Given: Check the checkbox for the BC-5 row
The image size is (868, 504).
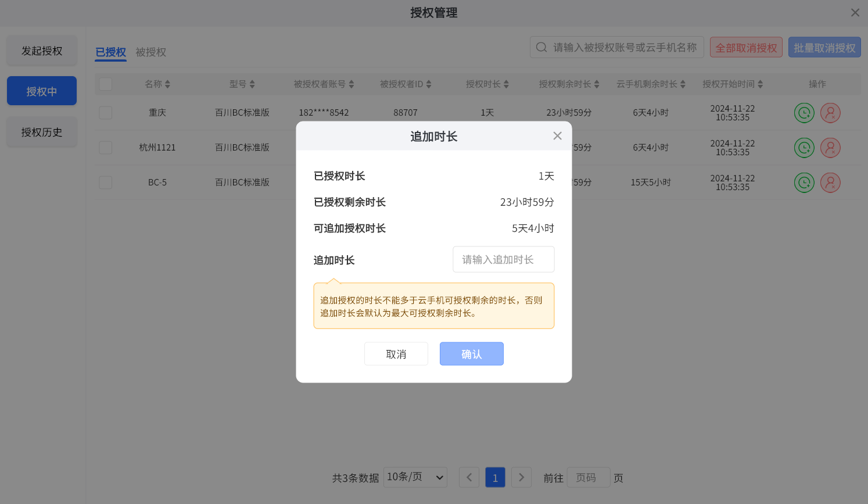Looking at the screenshot, I should [105, 182].
